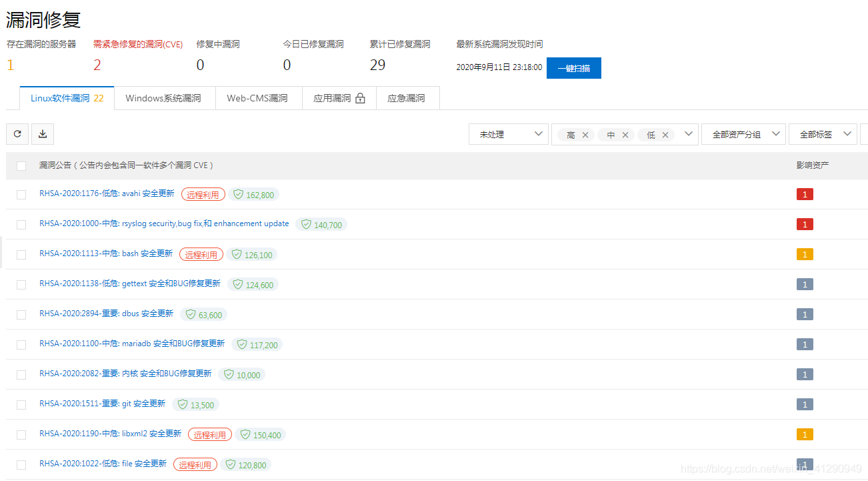
Task: Open the 未处理 status dropdown
Action: pyautogui.click(x=509, y=135)
